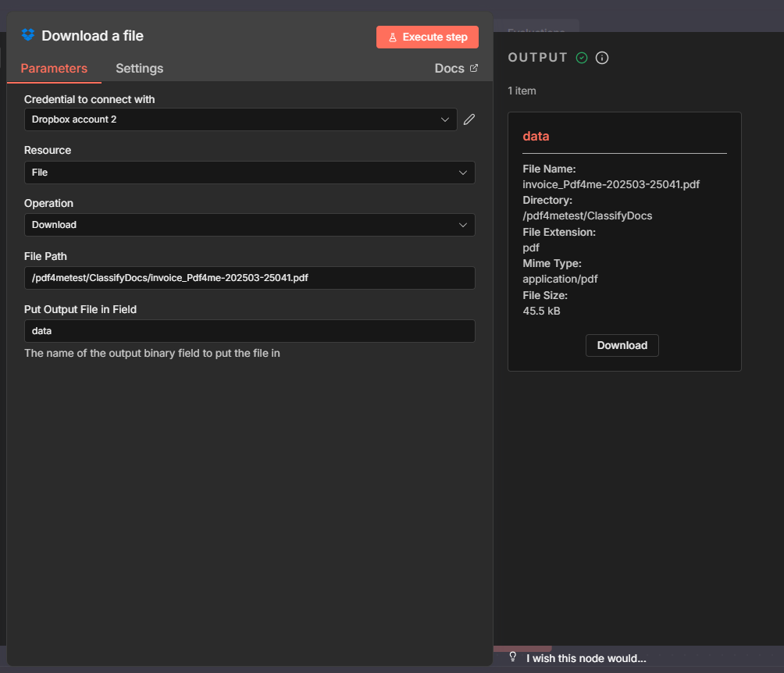This screenshot has width=784, height=673.
Task: Open the info icon next to OUTPUT
Action: pos(602,58)
